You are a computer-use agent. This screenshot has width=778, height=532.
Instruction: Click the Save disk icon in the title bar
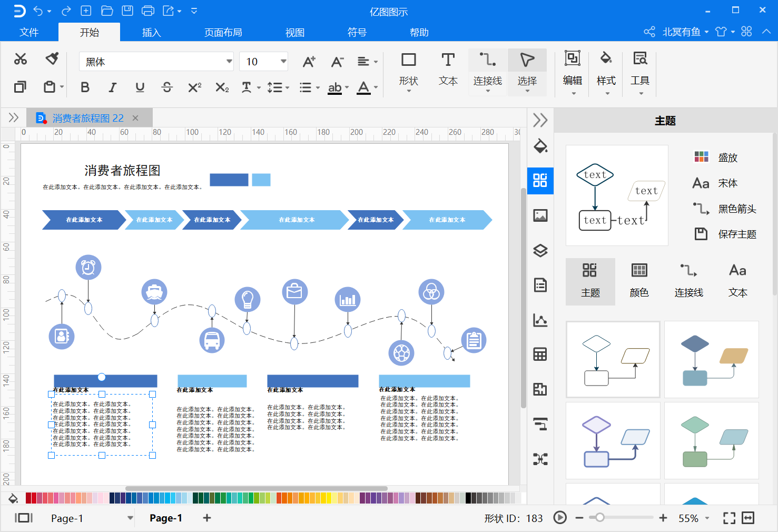point(127,11)
